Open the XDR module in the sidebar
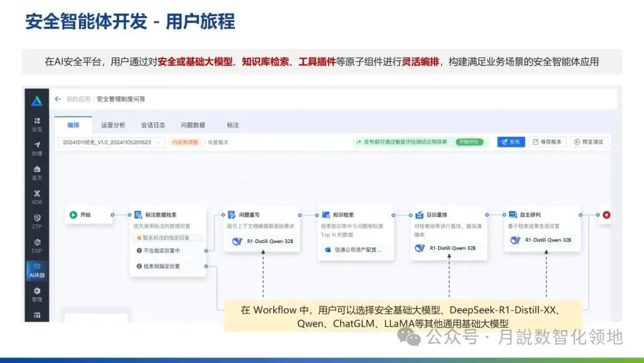Screen dimensions: 644x363 (37, 197)
